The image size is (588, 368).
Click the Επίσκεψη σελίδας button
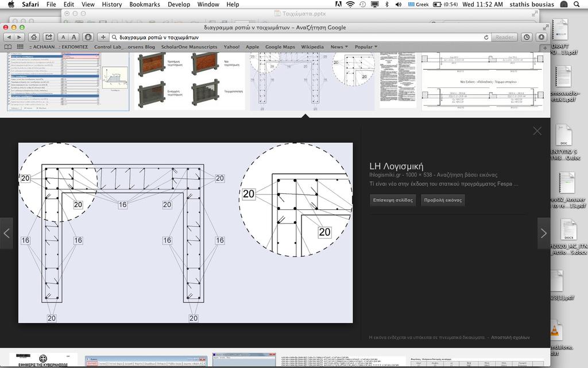393,200
